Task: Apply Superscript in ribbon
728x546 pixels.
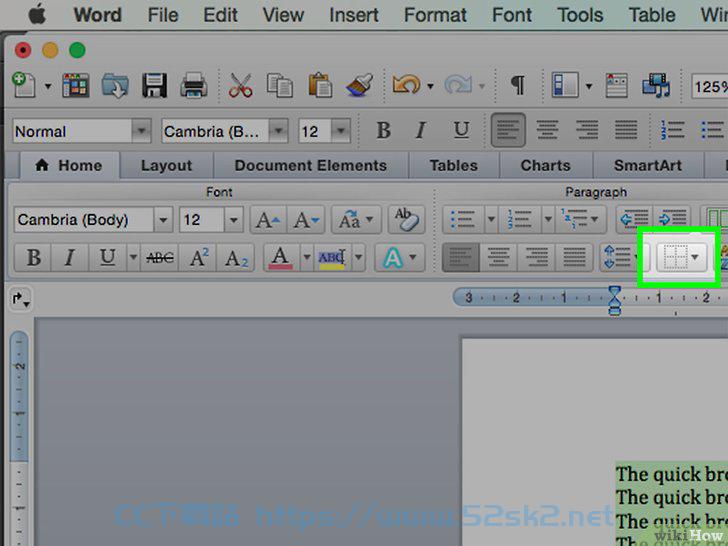Action: click(x=199, y=257)
